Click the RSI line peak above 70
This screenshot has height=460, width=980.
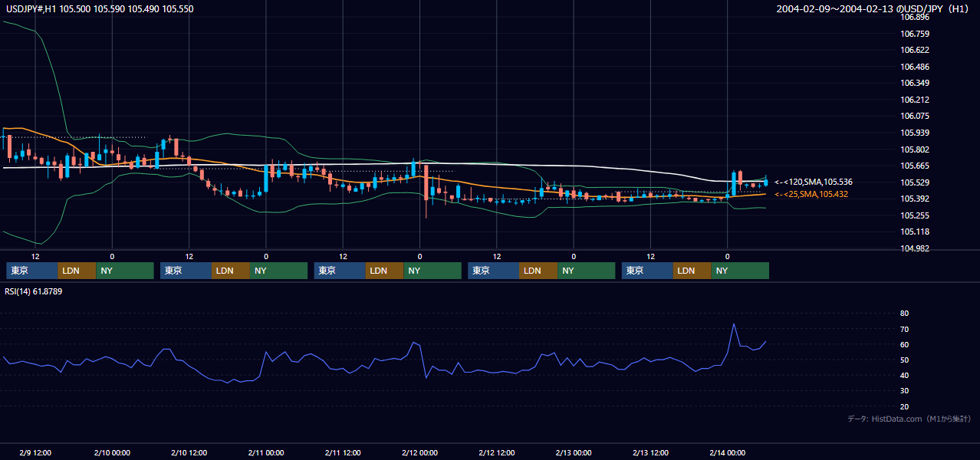coord(734,324)
